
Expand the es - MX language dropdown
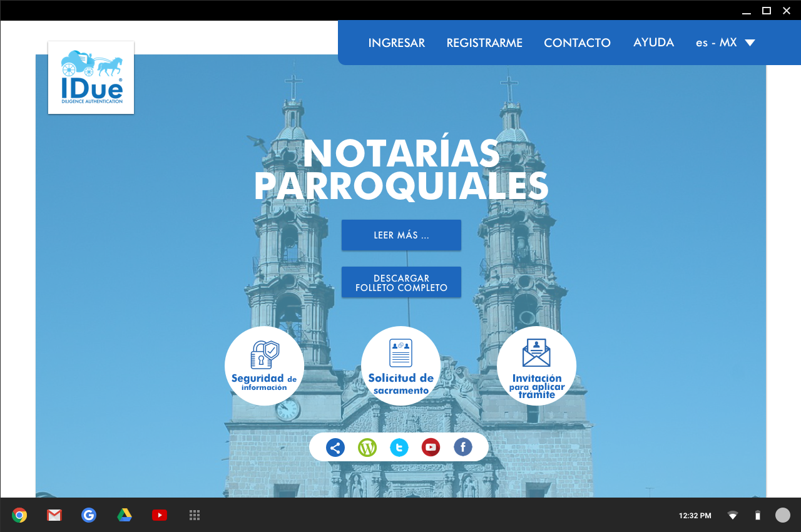725,43
